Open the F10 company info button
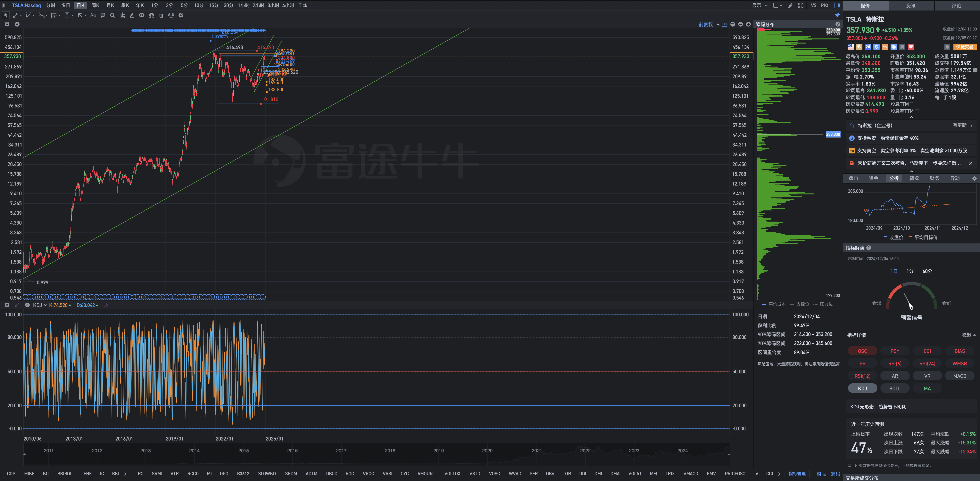 [x=824, y=5]
